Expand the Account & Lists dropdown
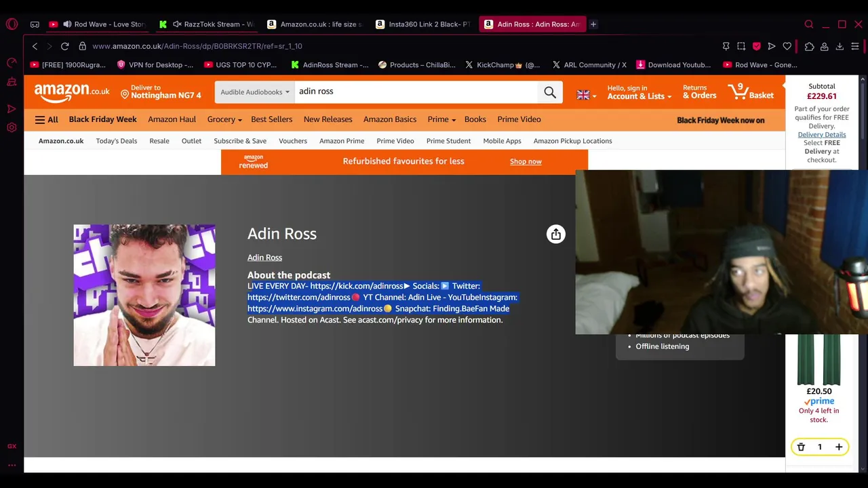Screen dimensions: 868x488 [x=639, y=92]
